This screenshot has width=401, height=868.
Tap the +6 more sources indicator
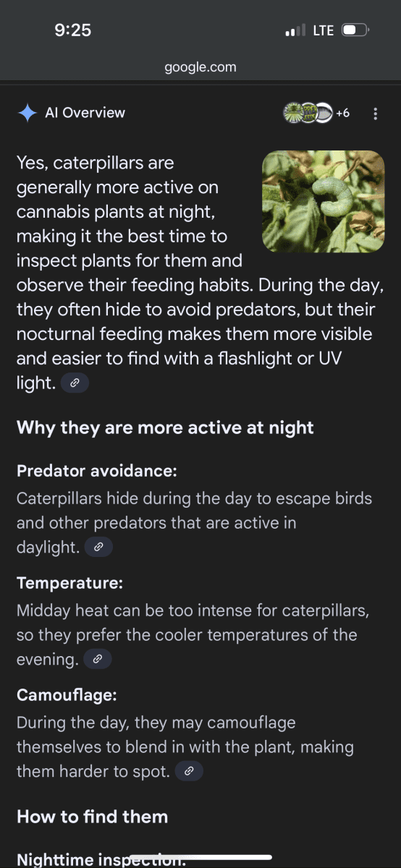[342, 113]
